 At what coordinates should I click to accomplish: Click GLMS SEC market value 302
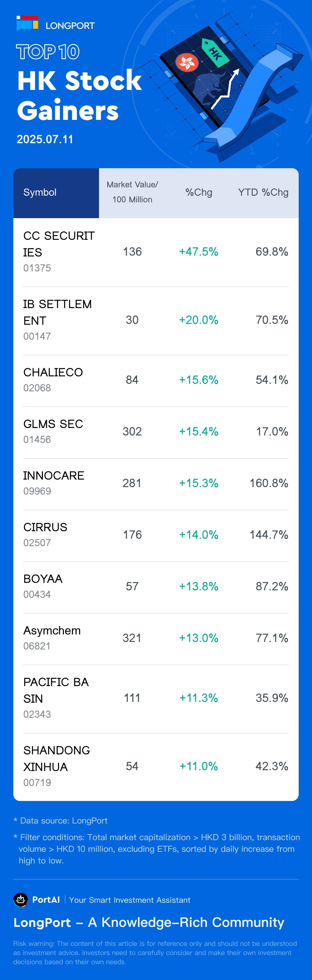132,431
